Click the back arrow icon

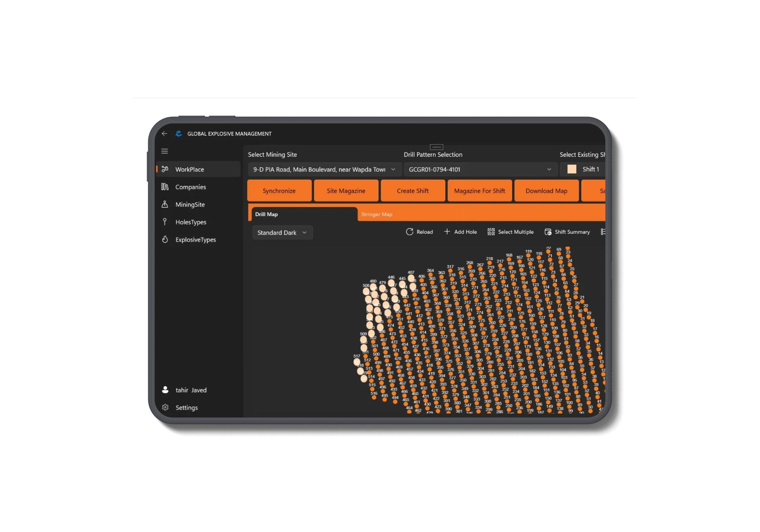[x=164, y=133]
